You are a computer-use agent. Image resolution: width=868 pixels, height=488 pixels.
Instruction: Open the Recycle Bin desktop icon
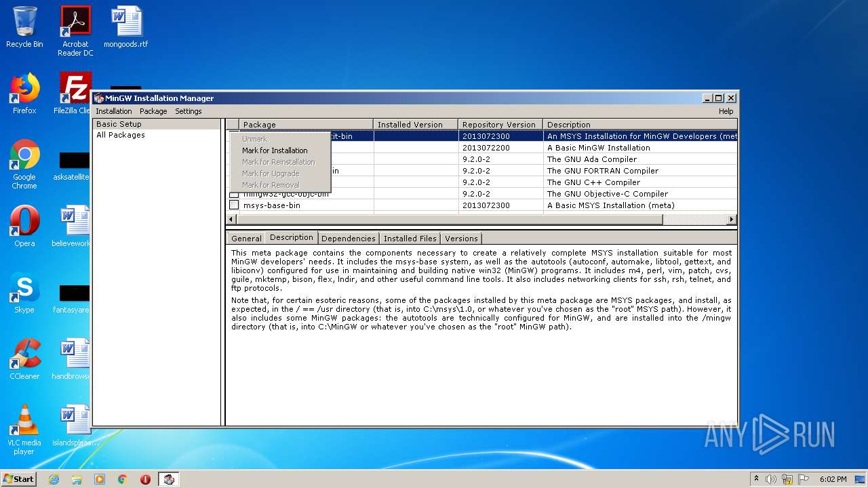click(x=24, y=27)
